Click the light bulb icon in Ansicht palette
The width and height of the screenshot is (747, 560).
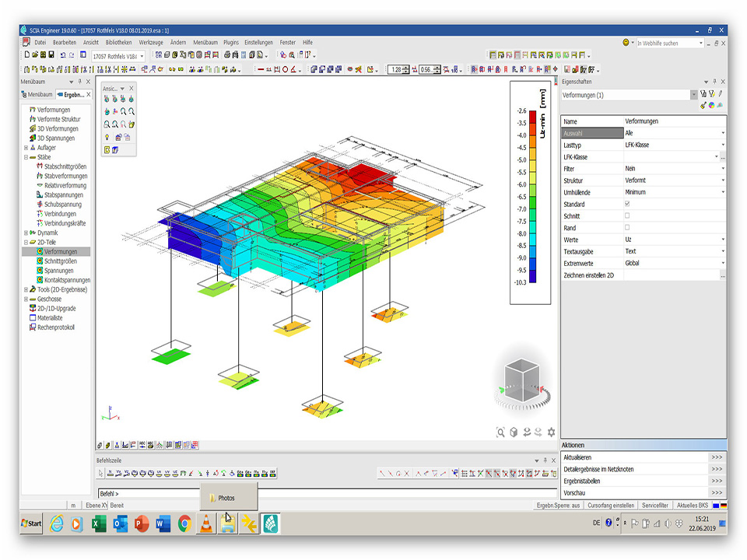click(106, 137)
